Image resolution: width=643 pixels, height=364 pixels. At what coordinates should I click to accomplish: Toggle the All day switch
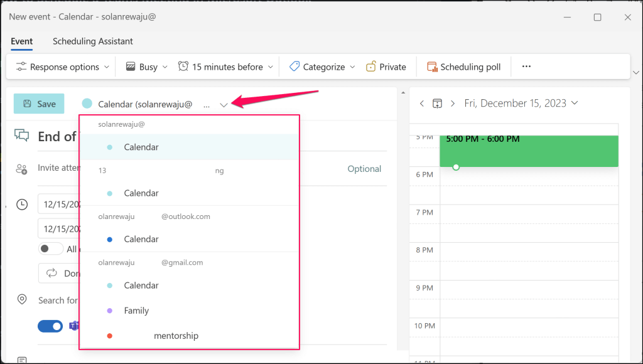[51, 249]
